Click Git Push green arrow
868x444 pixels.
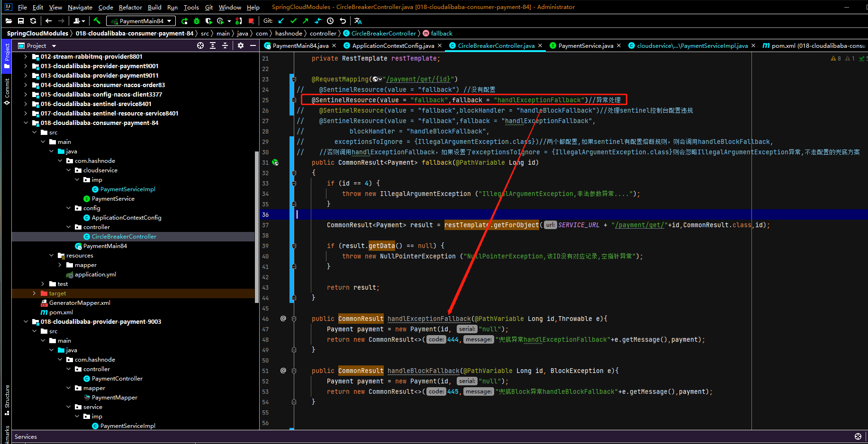coord(306,21)
